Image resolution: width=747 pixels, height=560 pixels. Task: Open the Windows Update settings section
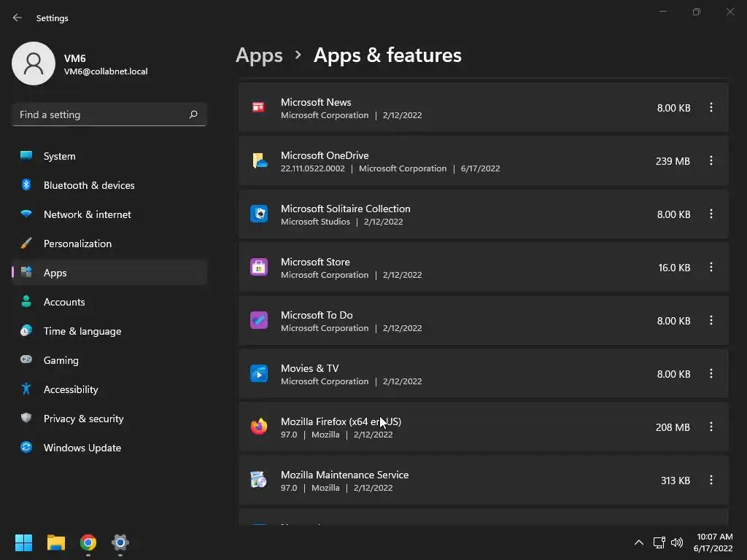(x=82, y=448)
